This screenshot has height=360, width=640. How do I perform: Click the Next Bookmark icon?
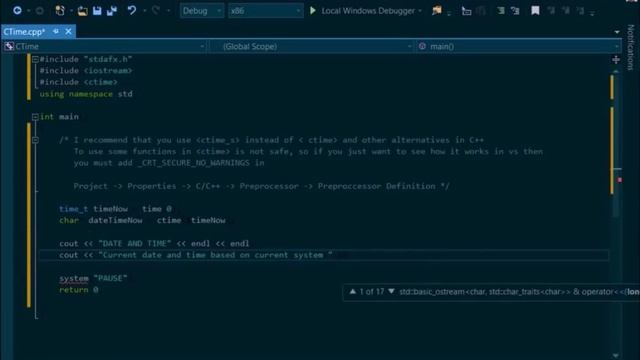coord(566,11)
